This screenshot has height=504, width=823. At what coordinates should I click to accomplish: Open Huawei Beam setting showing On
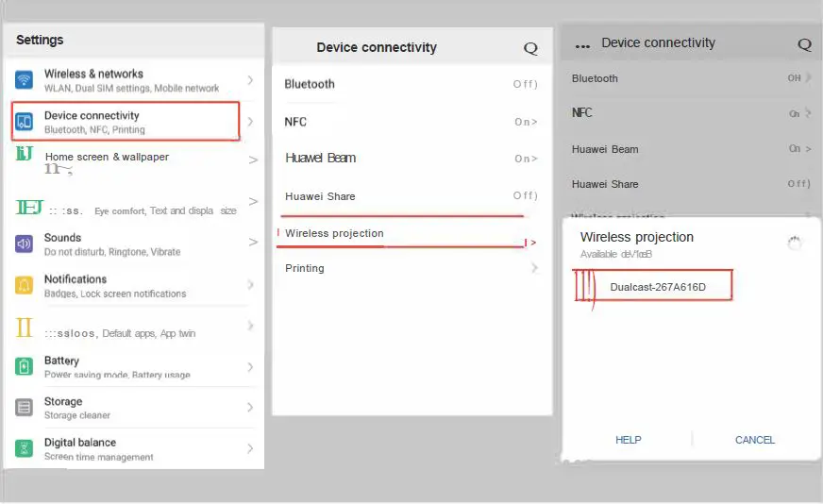pyautogui.click(x=411, y=159)
